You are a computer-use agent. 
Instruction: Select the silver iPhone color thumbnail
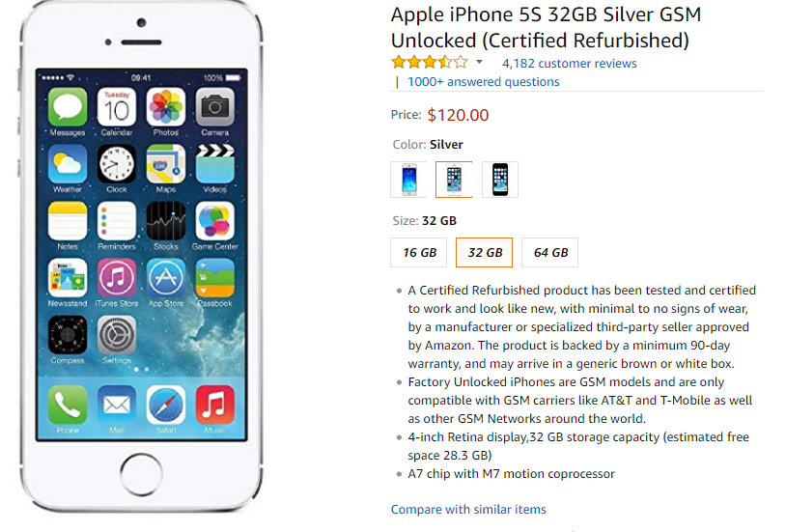point(454,180)
